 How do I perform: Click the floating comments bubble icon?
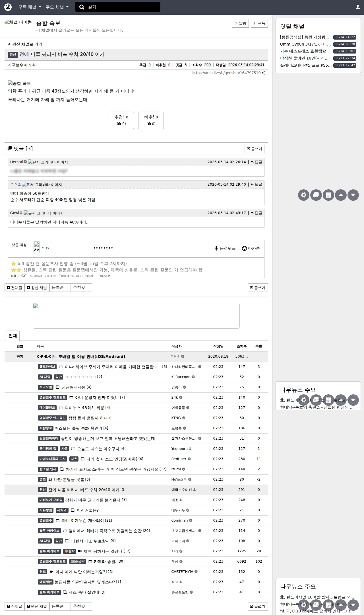316,195
